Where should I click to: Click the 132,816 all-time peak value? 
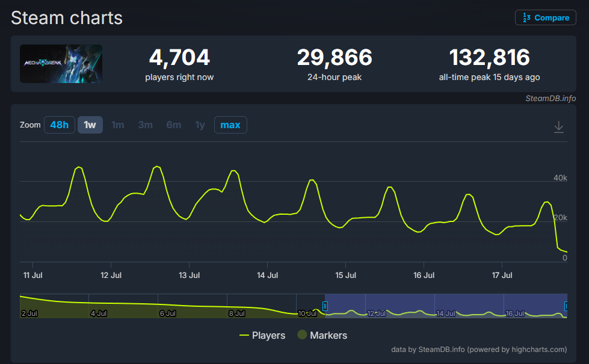[490, 58]
